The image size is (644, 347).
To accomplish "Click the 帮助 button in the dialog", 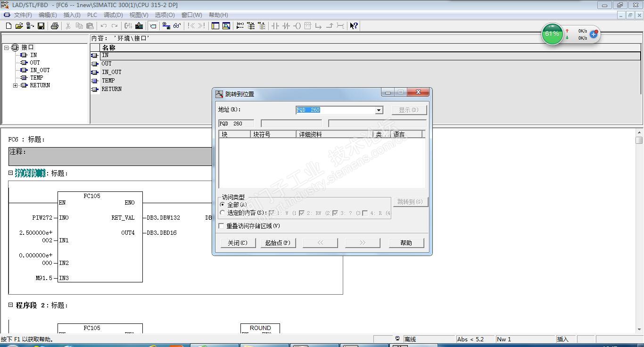I will pos(406,243).
